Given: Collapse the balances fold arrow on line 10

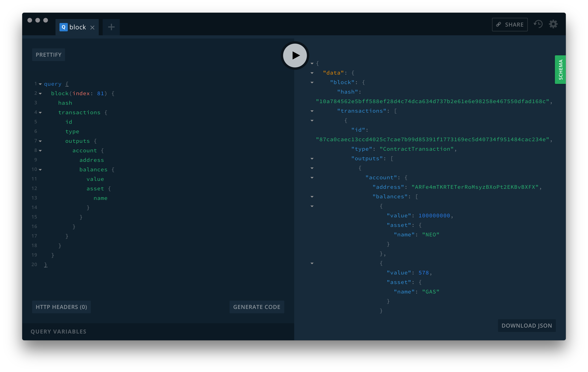Looking at the screenshot, I should point(40,170).
